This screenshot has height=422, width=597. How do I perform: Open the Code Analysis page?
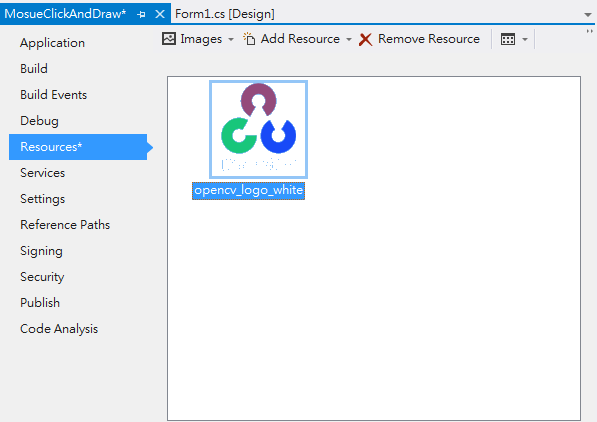coord(59,329)
